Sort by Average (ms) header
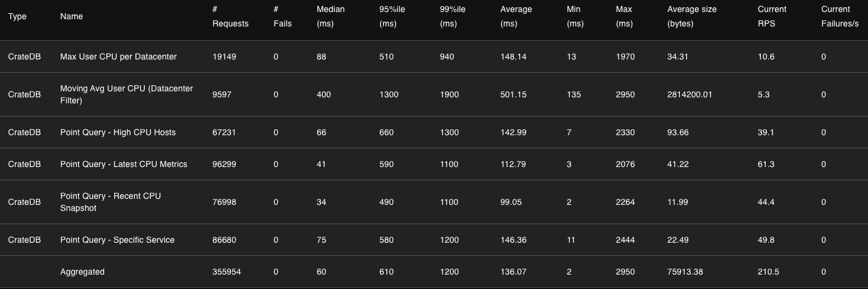The height and width of the screenshot is (289, 868). click(x=516, y=17)
